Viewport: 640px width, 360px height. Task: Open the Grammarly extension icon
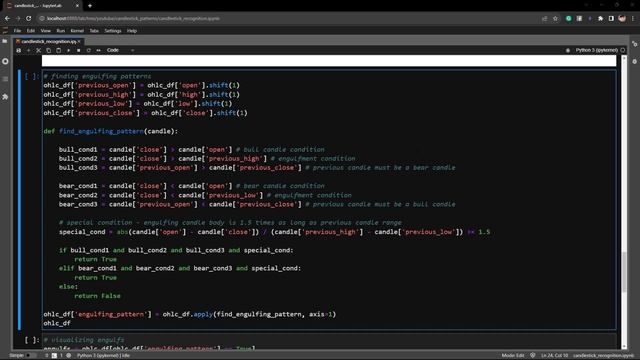pos(569,18)
